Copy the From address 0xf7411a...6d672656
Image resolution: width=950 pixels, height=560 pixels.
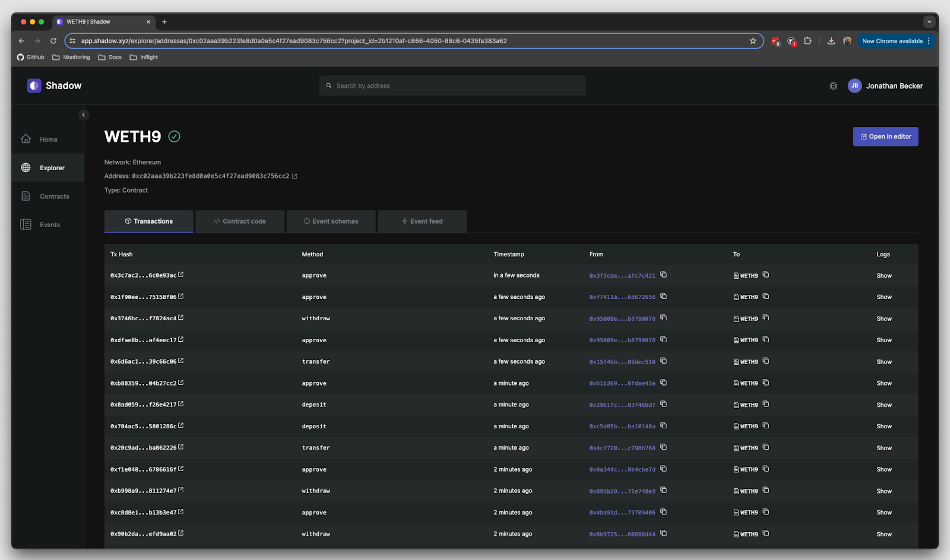(664, 296)
